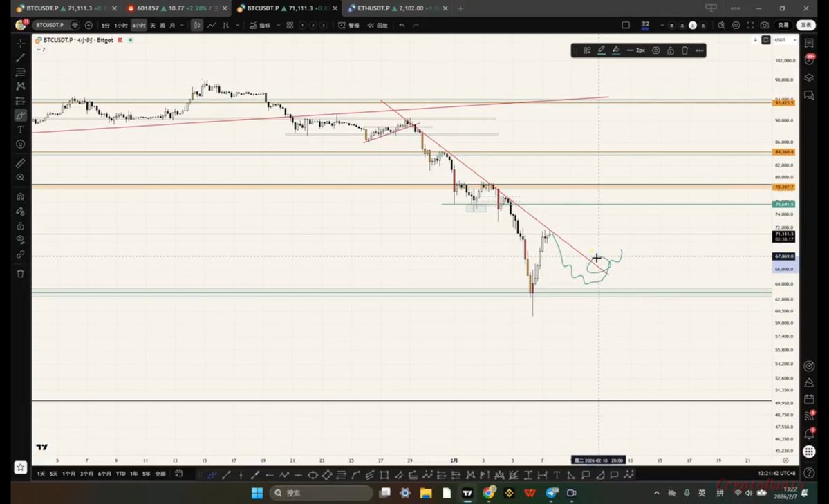The height and width of the screenshot is (504, 829).
Task: Select the 月 monthly timeframe
Action: click(x=172, y=26)
